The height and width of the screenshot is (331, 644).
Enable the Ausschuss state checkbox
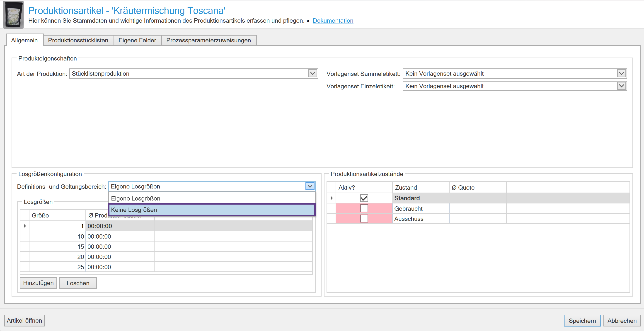point(364,218)
